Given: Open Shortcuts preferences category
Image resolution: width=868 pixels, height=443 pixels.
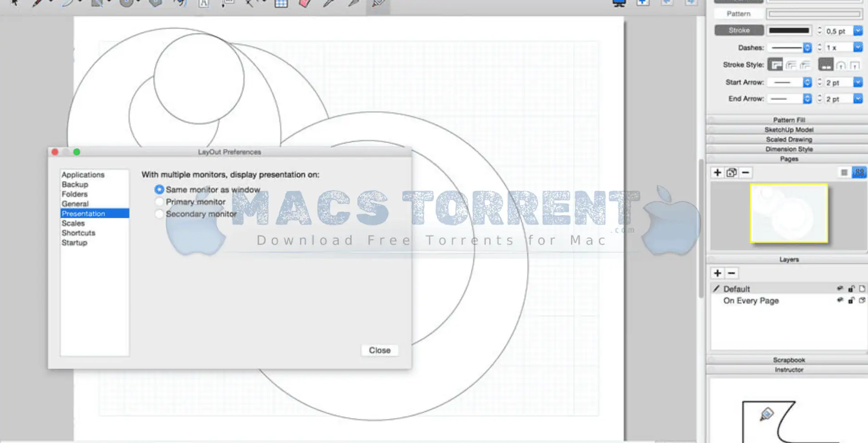Looking at the screenshot, I should (x=79, y=233).
